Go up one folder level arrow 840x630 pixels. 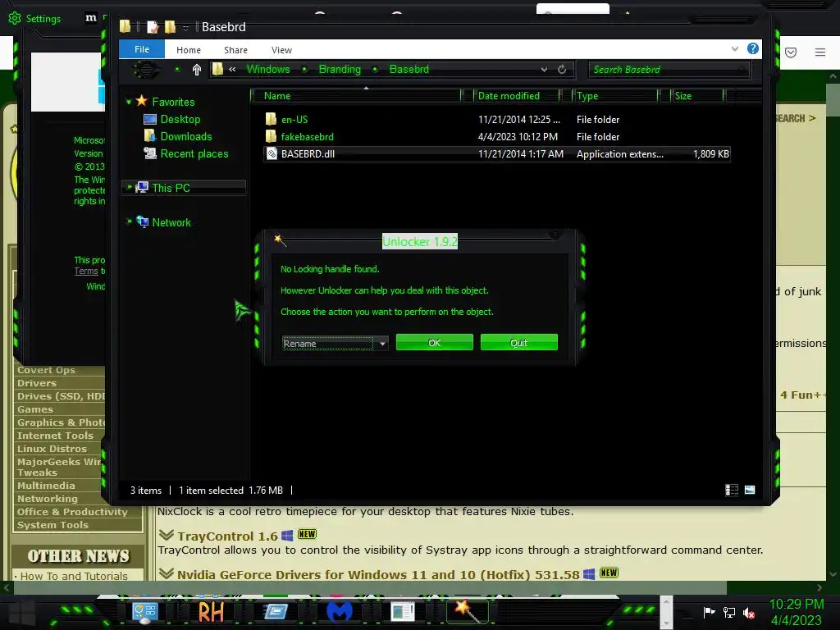pyautogui.click(x=197, y=70)
